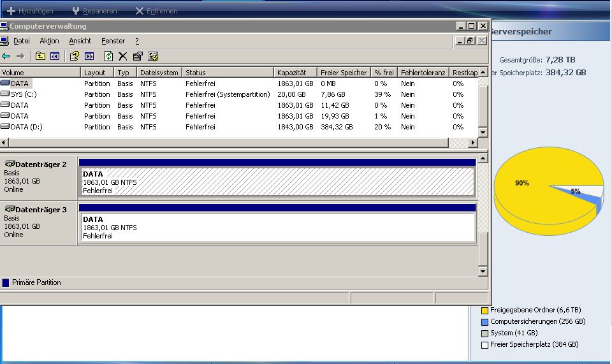
Task: Click Computerverwaltung icon beside Datei menu
Action: coord(4,41)
